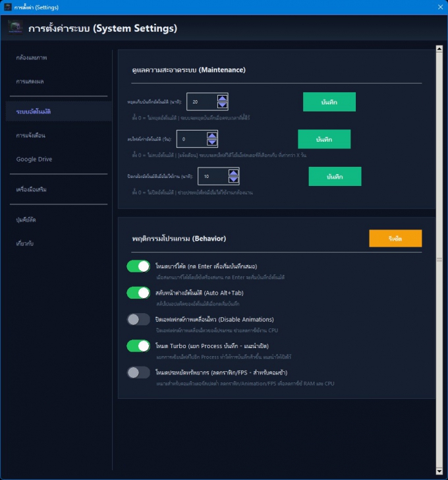Disable the Auto Alt+Tab window switching toggle

point(139,293)
